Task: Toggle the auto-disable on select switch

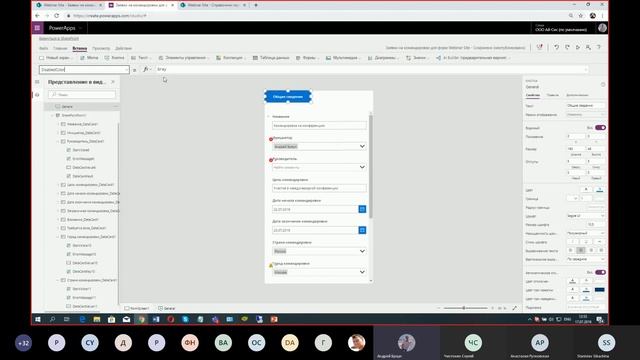Action: click(600, 272)
